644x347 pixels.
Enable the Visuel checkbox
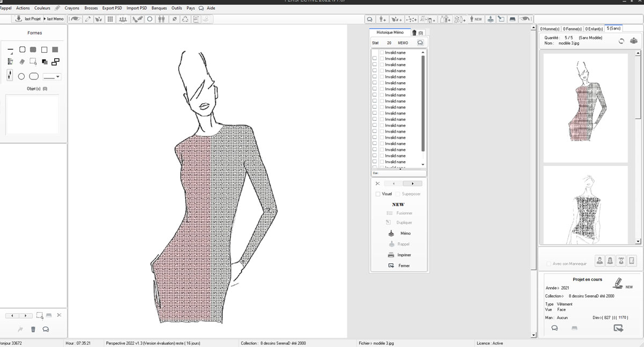(x=378, y=194)
